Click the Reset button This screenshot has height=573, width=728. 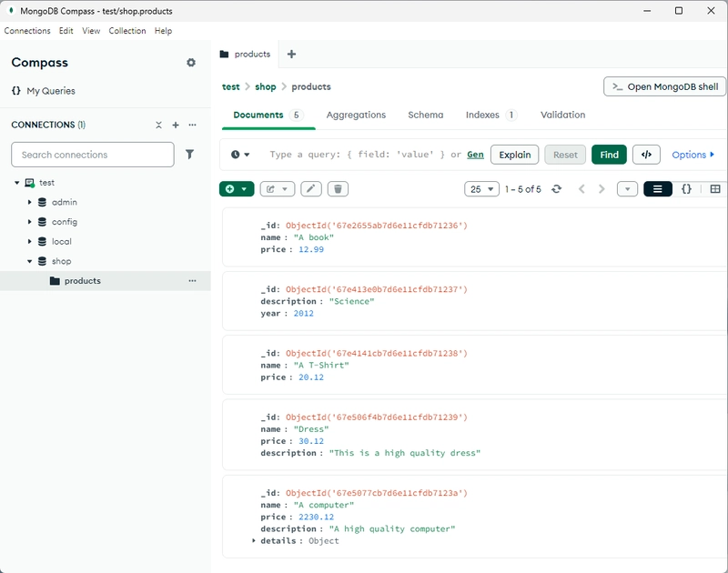[565, 155]
